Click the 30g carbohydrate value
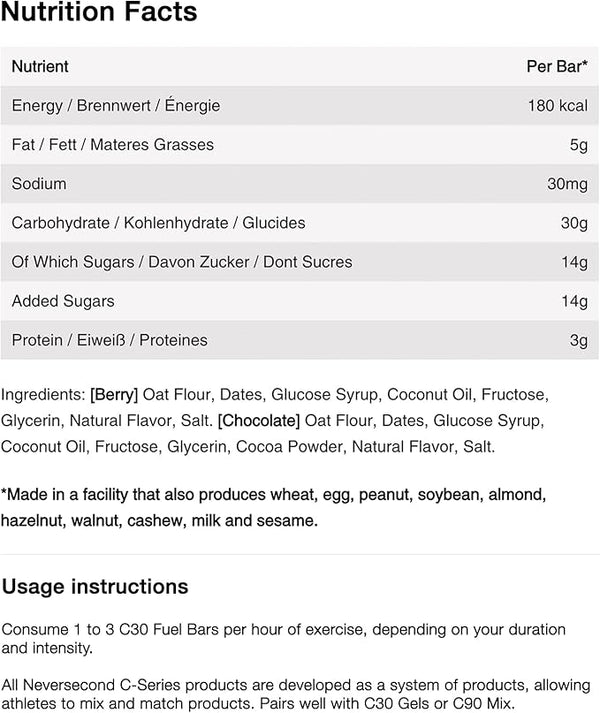600x713 pixels. point(574,223)
